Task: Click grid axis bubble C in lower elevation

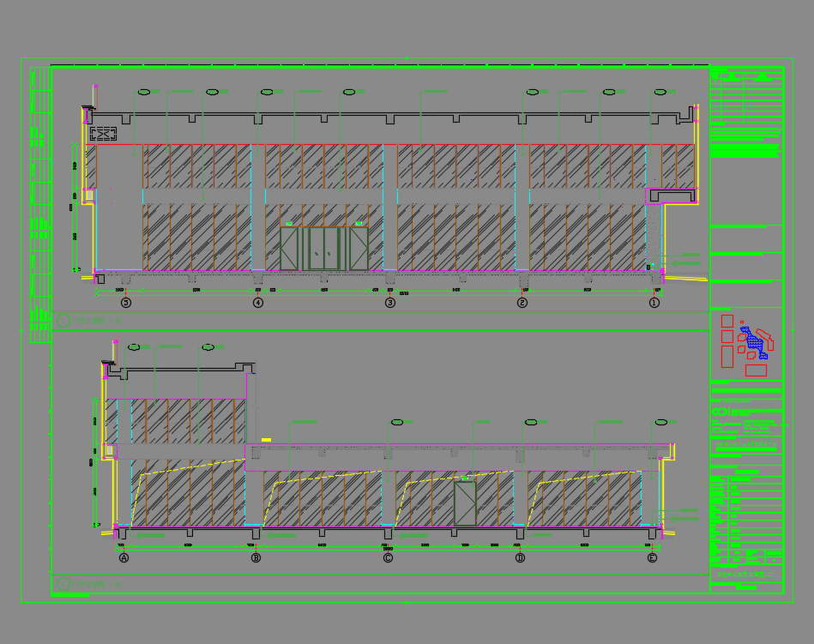Action: coord(388,558)
